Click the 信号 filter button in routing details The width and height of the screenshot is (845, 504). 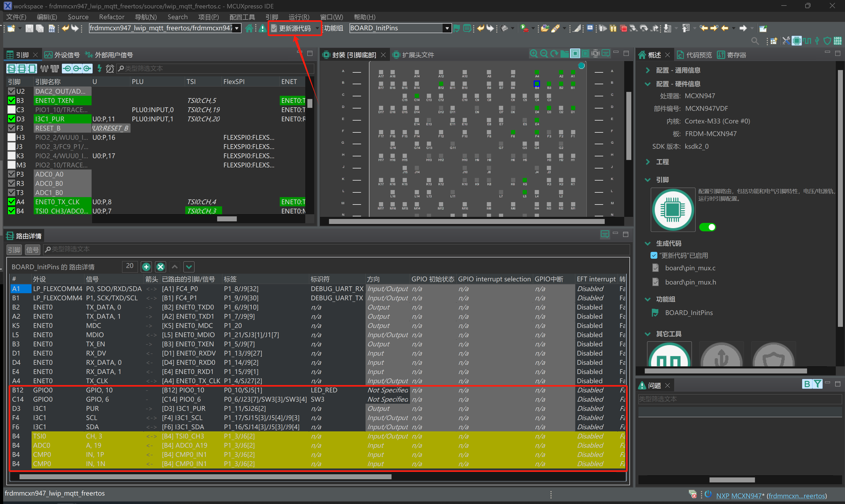point(32,249)
